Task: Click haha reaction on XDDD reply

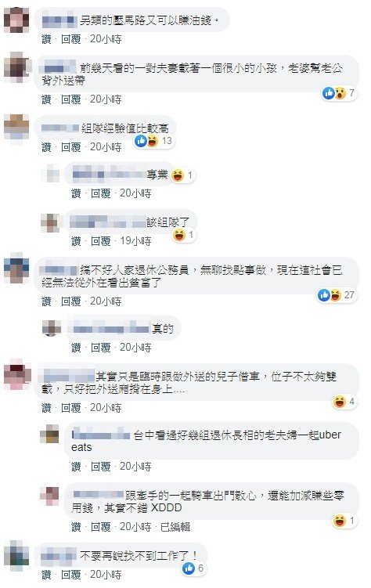Action: (344, 521)
